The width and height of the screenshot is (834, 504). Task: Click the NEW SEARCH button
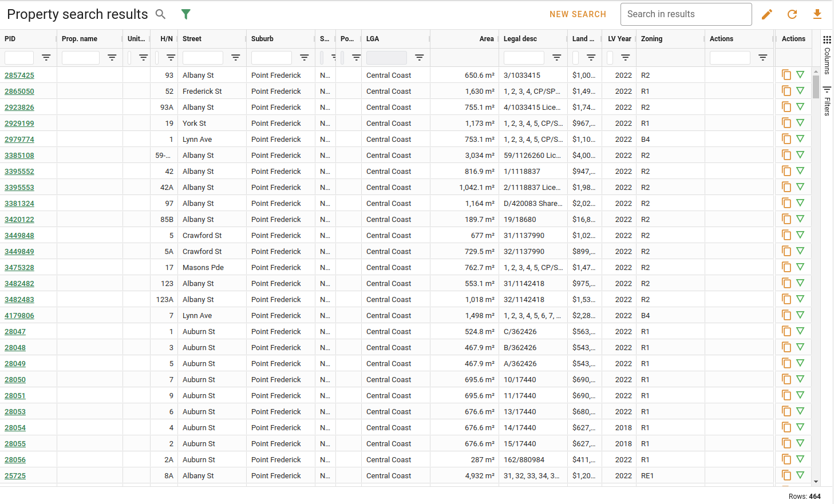click(578, 14)
